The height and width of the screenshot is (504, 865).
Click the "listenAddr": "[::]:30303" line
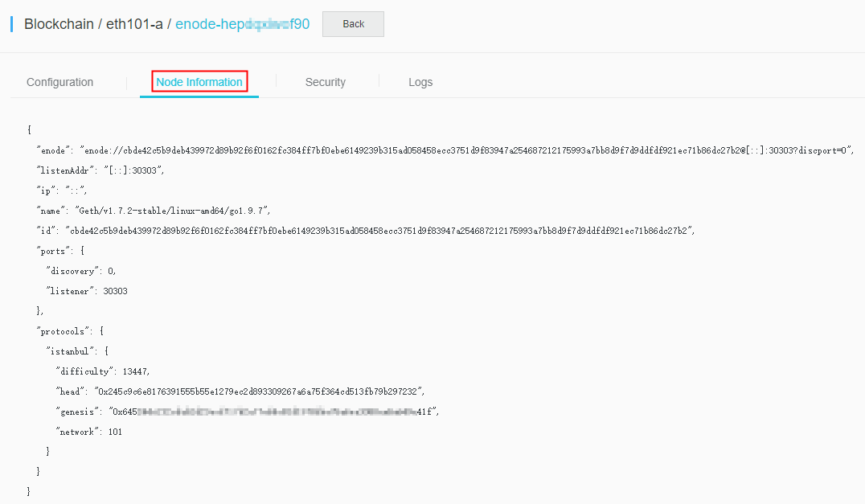(x=100, y=170)
